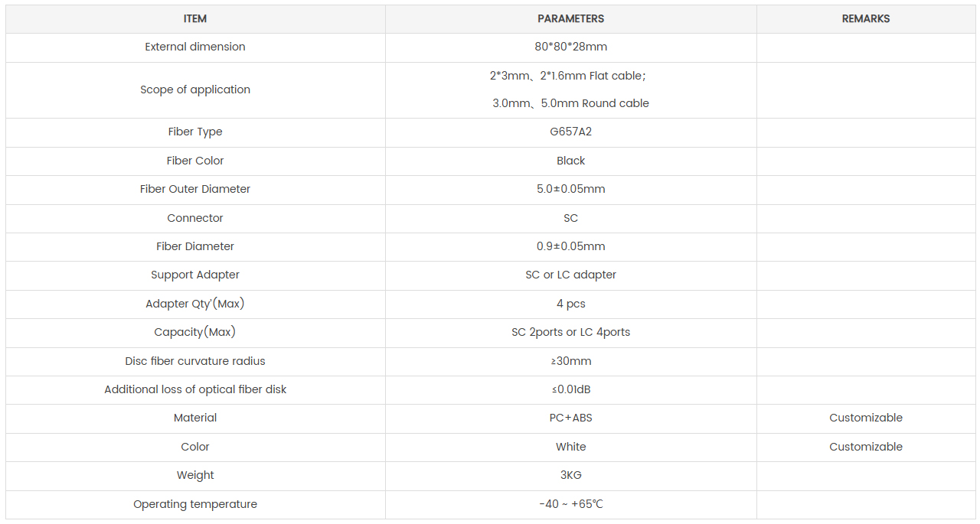This screenshot has height=524, width=980.
Task: Click the 80*80*28mm dimension value
Action: tap(570, 47)
